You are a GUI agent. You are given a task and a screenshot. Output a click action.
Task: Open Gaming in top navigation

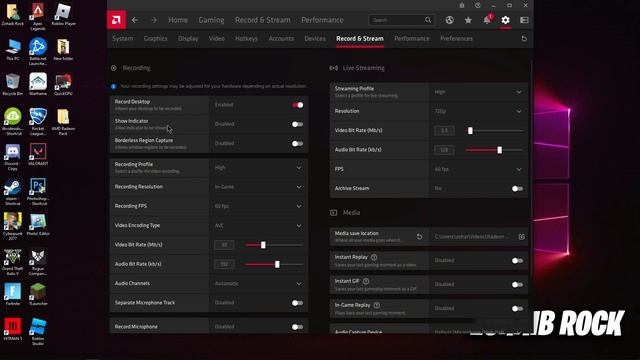211,20
